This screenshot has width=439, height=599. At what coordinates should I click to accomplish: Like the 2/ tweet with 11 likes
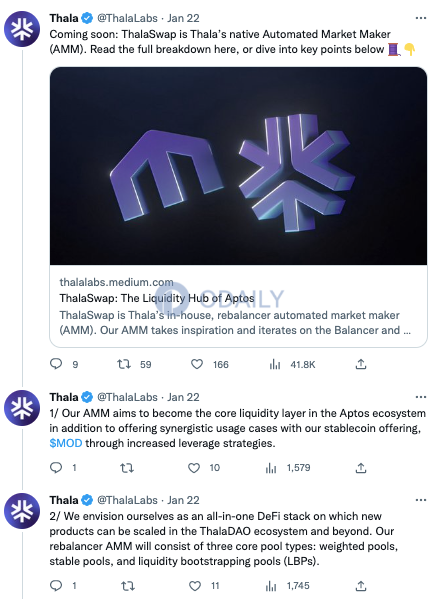point(195,586)
